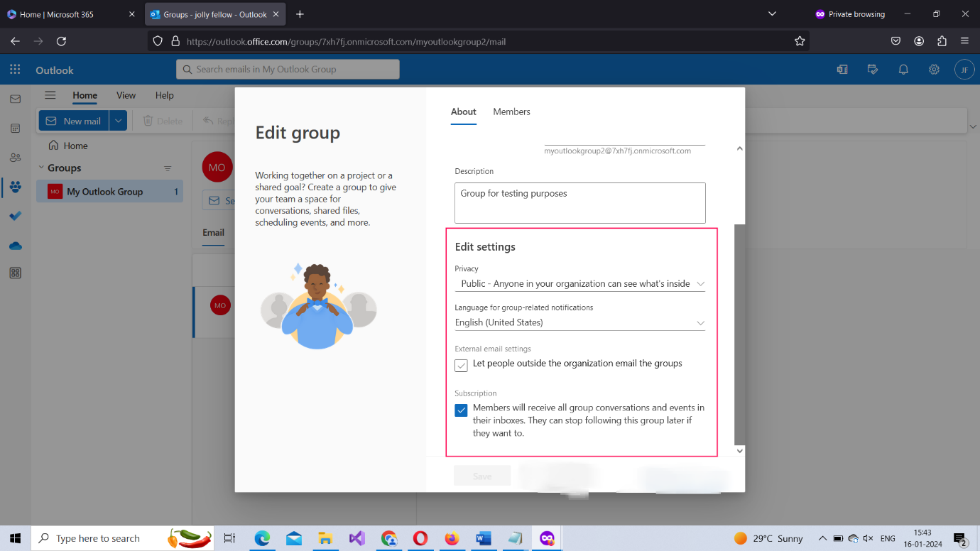980x551 pixels.
Task: Click the Save button in dialog
Action: [482, 476]
